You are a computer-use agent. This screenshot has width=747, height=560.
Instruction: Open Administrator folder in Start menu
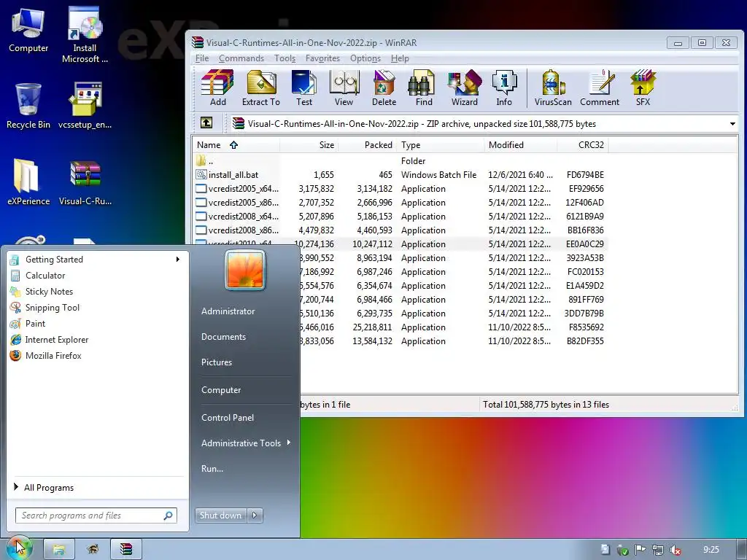click(228, 311)
